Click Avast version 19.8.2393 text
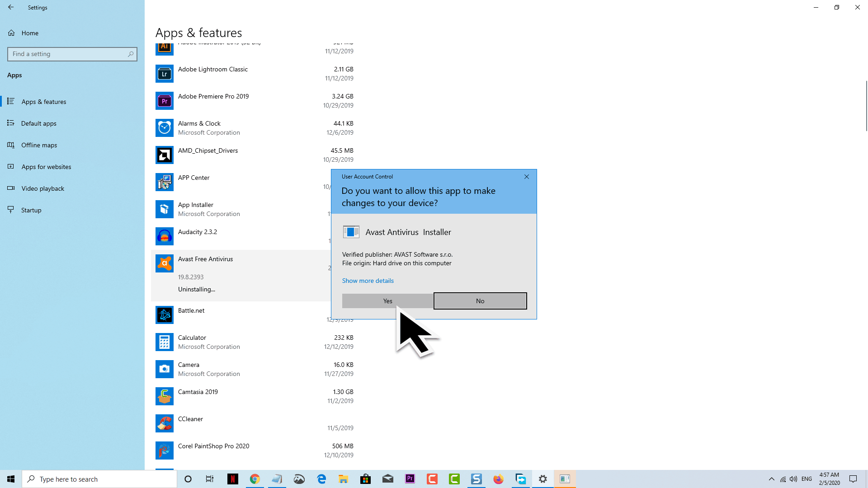The width and height of the screenshot is (868, 488). pos(190,277)
